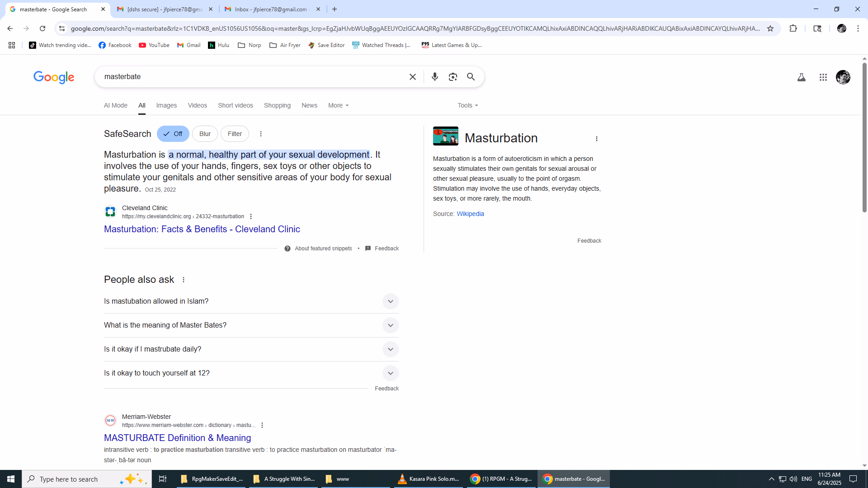Switch to Short videos tab

(236, 105)
